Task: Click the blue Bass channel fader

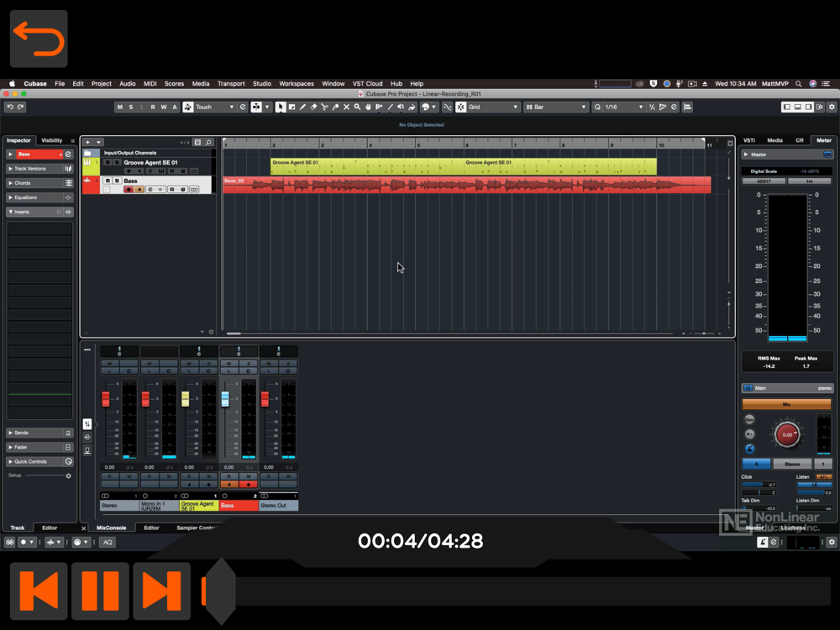Action: click(x=225, y=399)
